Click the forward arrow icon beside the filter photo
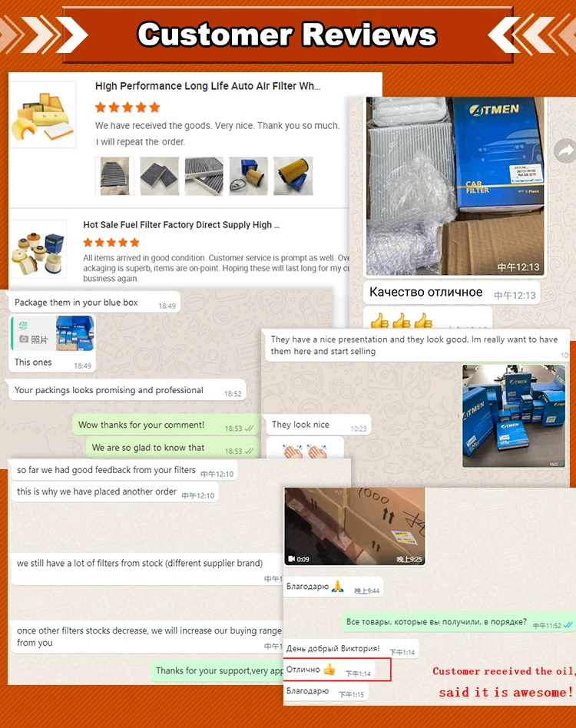The height and width of the screenshot is (728, 576). (x=565, y=151)
